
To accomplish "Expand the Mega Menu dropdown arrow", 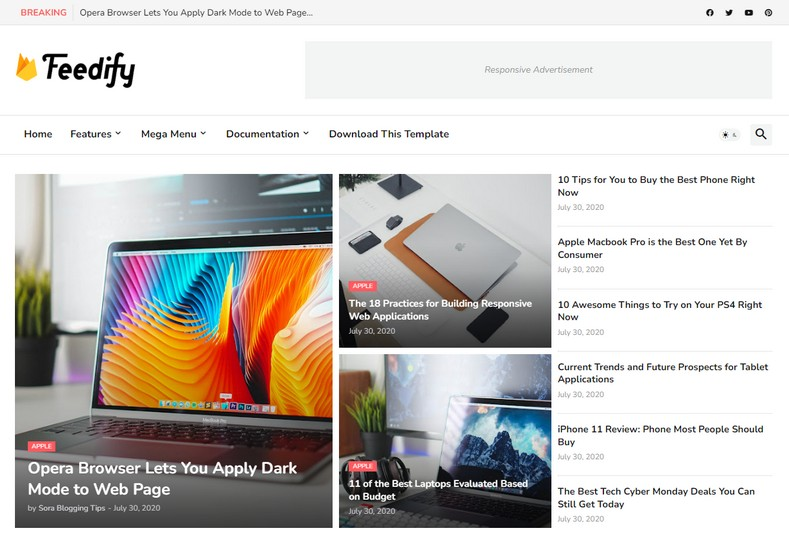I will (203, 133).
